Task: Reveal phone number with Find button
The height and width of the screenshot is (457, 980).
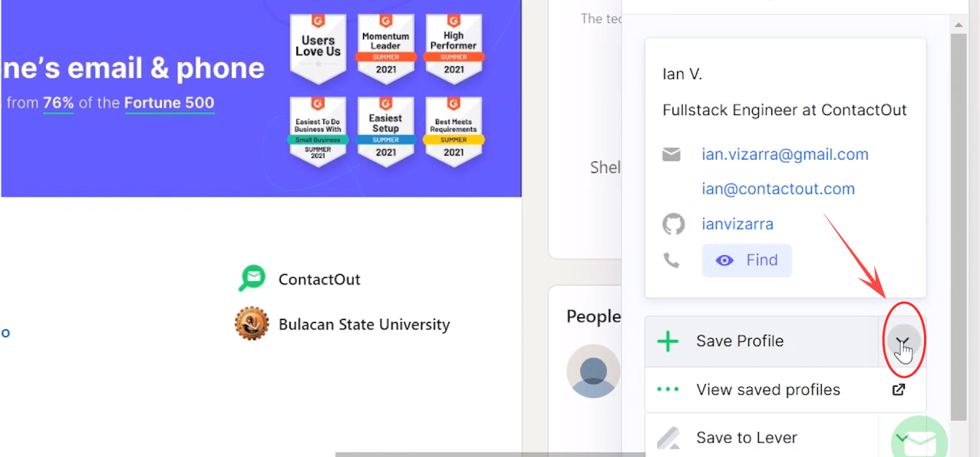Action: (x=747, y=260)
